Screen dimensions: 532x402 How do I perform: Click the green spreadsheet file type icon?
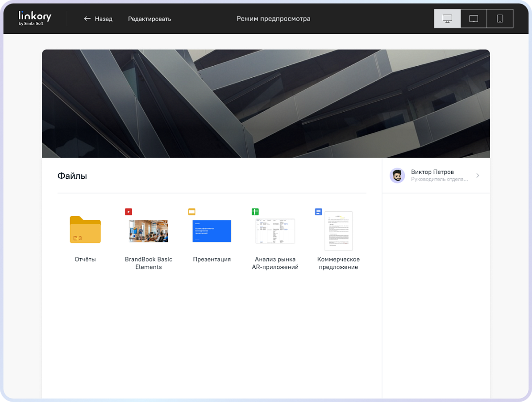[255, 212]
